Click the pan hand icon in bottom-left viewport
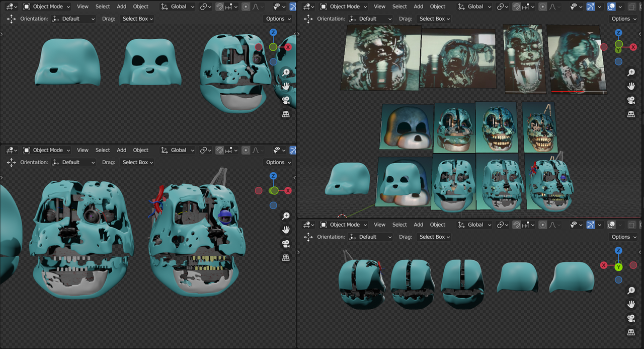This screenshot has width=644, height=349. [286, 230]
